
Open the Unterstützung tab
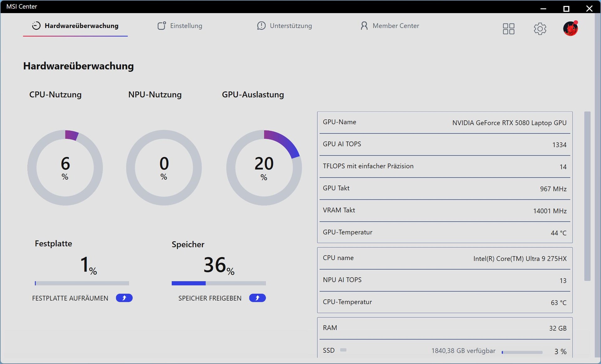[x=290, y=26]
